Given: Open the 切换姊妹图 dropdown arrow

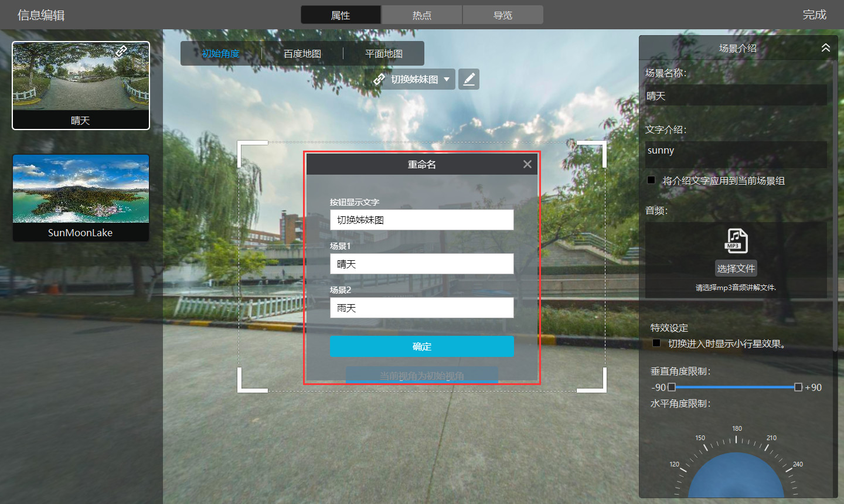Looking at the screenshot, I should (447, 79).
